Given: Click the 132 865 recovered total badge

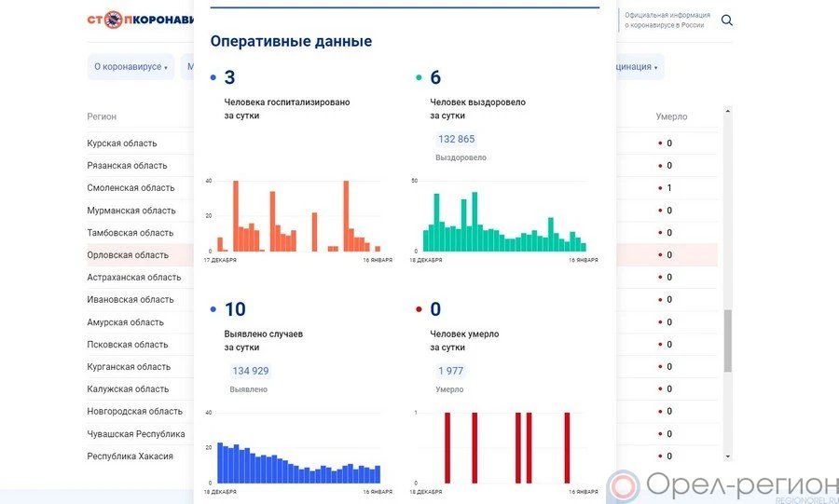Looking at the screenshot, I should click(456, 139).
